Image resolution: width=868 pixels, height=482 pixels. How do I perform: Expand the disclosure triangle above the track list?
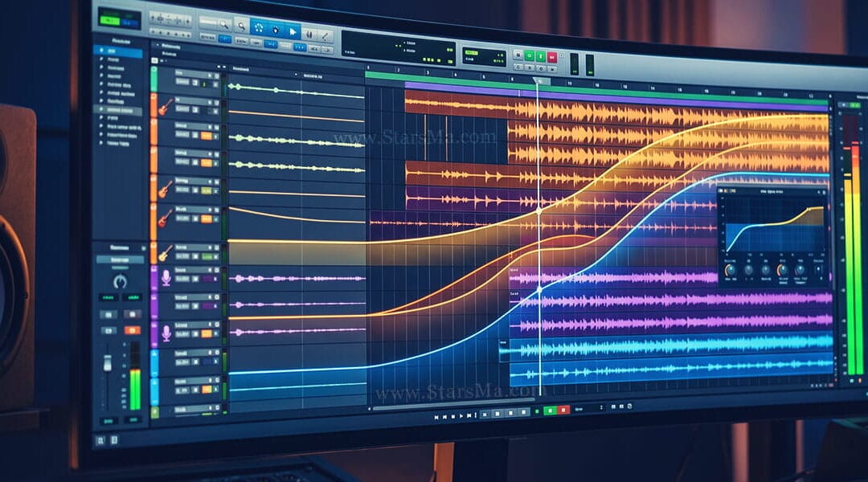(x=158, y=45)
